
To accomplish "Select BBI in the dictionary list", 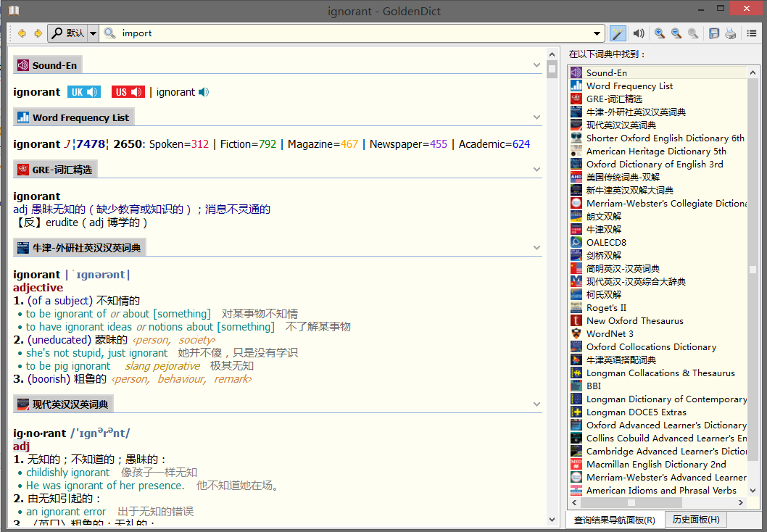I will tap(658, 386).
